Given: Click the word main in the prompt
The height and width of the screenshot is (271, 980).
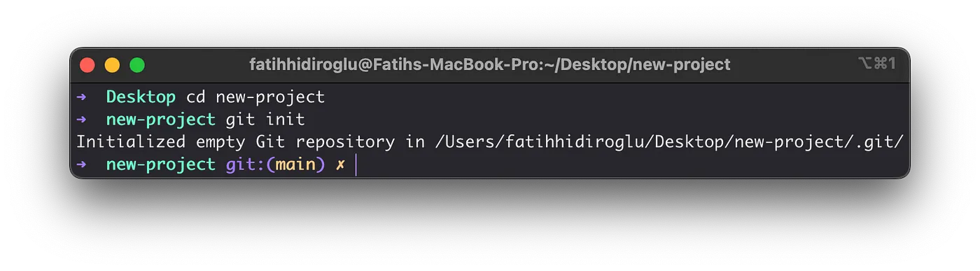Looking at the screenshot, I should click(296, 165).
